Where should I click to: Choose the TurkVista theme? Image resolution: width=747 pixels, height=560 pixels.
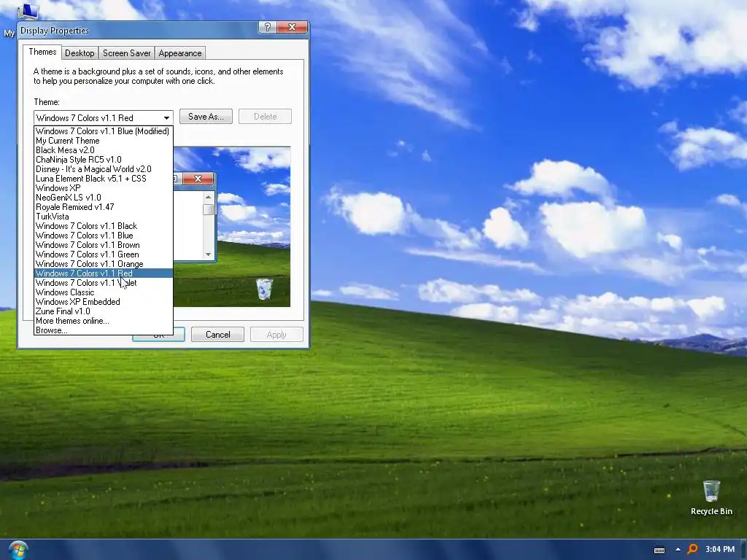pyautogui.click(x=104, y=216)
